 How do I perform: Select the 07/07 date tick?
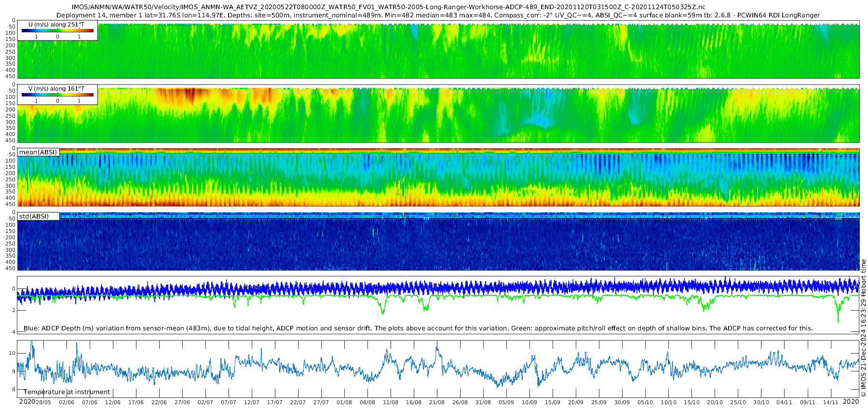click(x=229, y=403)
